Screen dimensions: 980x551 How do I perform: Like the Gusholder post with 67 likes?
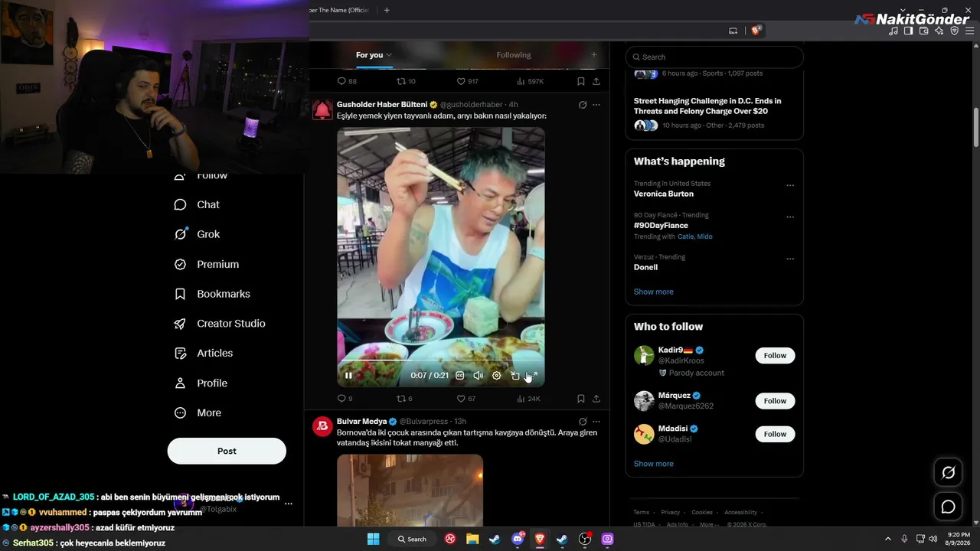pyautogui.click(x=461, y=399)
